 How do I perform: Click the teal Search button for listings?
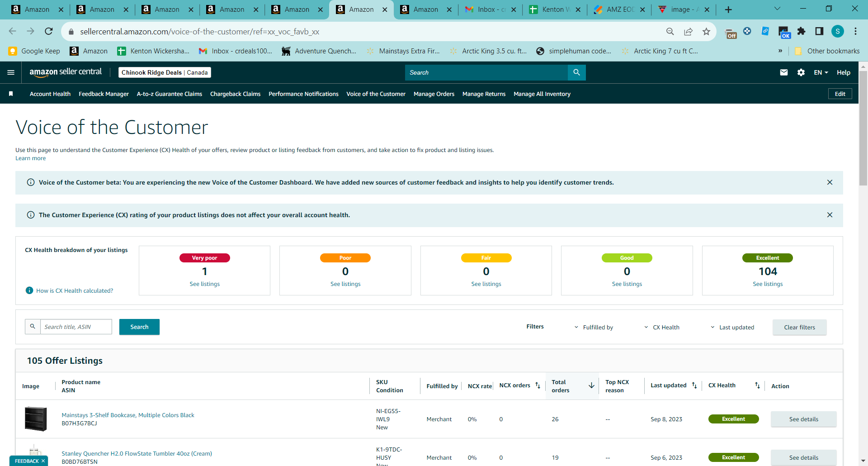click(139, 327)
